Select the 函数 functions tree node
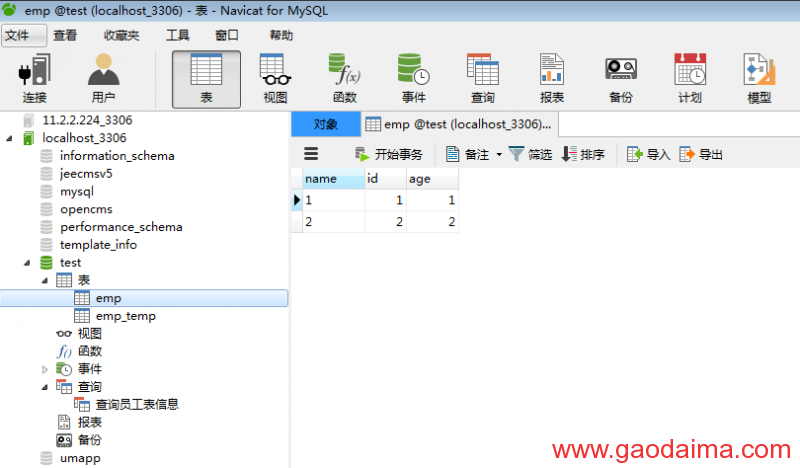The height and width of the screenshot is (468, 800). coord(89,351)
